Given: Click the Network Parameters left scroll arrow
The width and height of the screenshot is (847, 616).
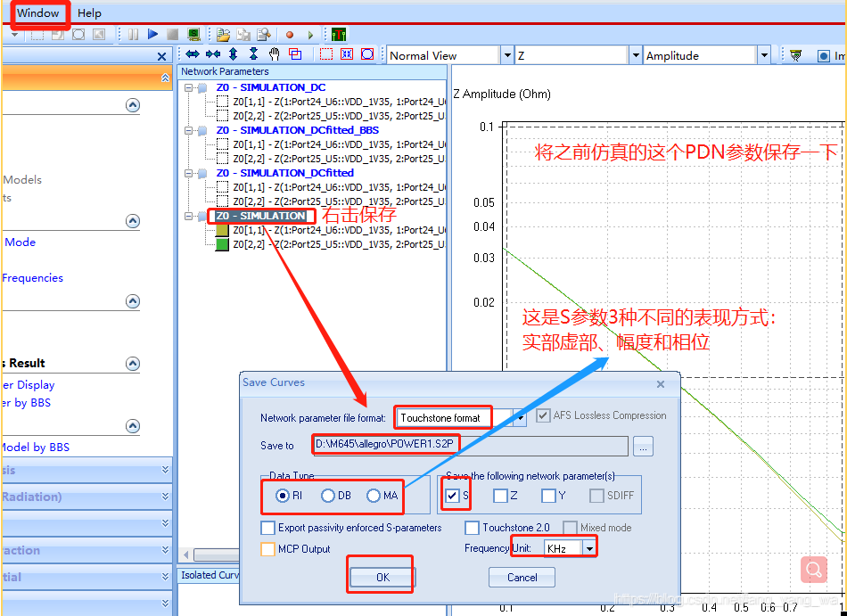Looking at the screenshot, I should click(x=185, y=554).
